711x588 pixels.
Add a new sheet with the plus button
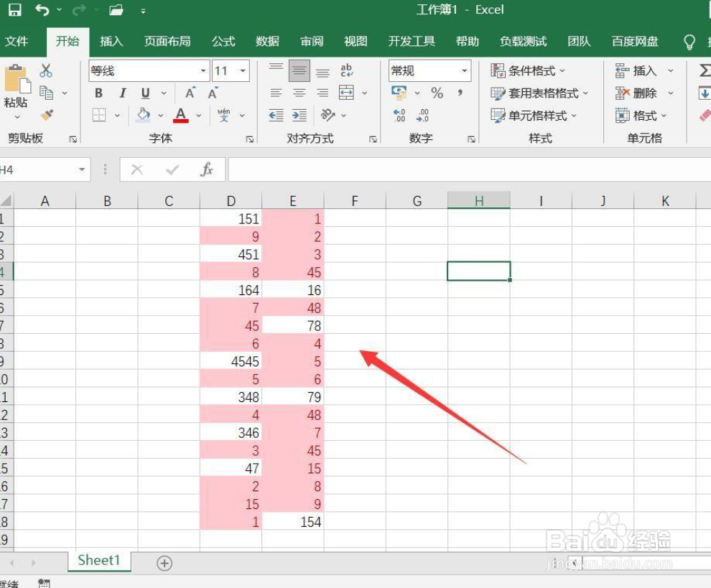tap(164, 563)
